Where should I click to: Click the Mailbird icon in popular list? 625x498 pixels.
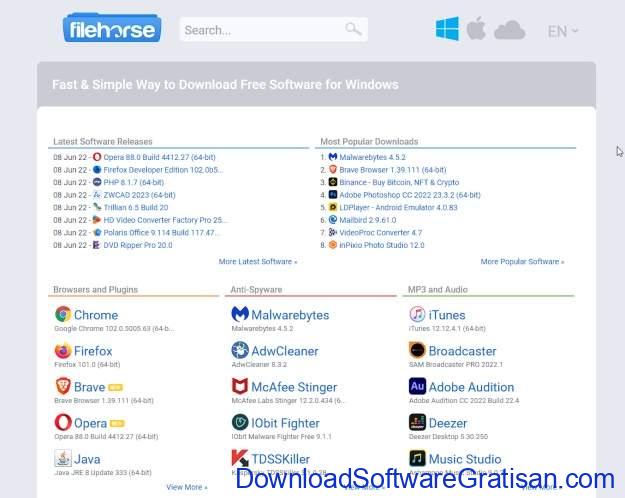click(x=333, y=219)
